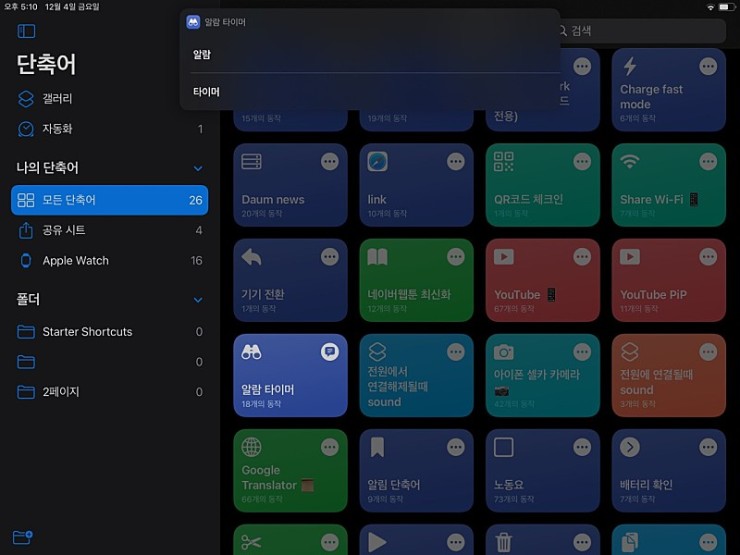Check the battery status icon
The height and width of the screenshot is (555, 740).
[726, 7]
